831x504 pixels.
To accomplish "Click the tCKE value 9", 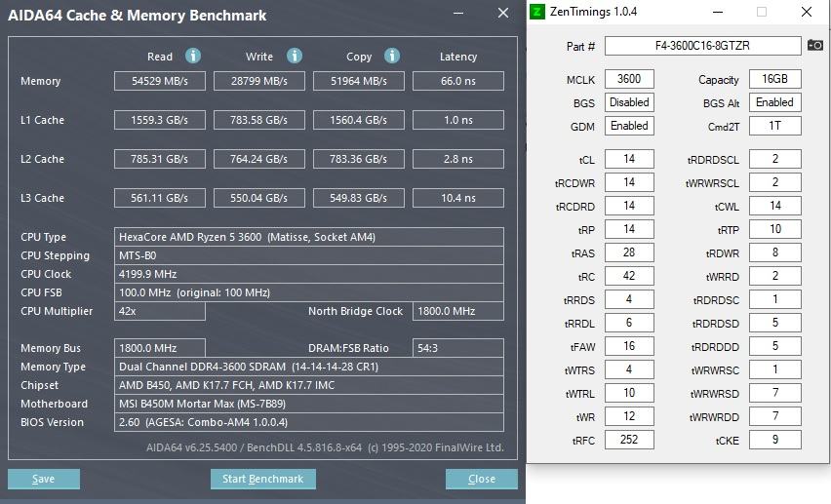I will click(x=774, y=440).
